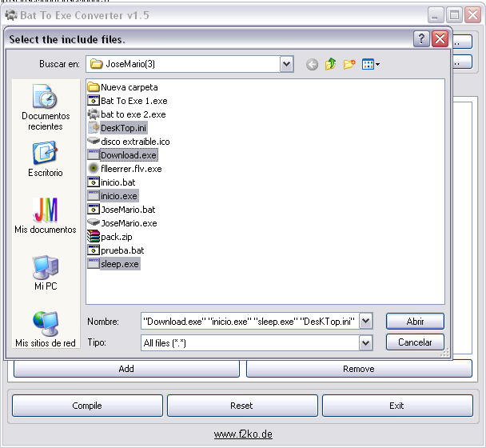Select file name inicio.exe
This screenshot has width=486, height=448.
coord(119,196)
